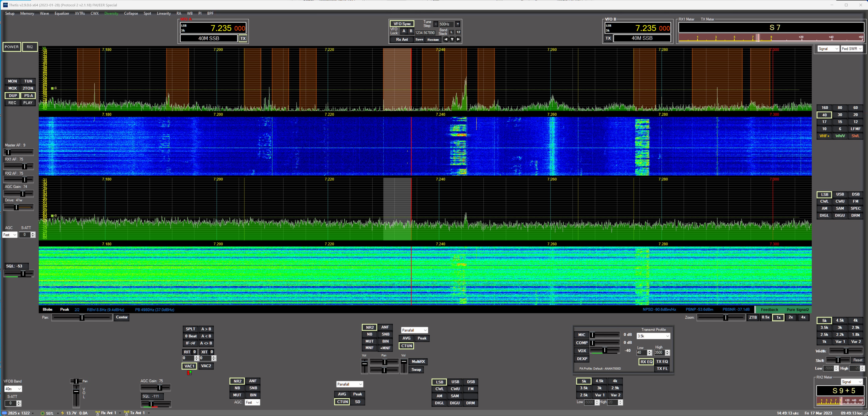Adjust the Master AF slider
Image resolution: width=868 pixels, height=416 pixels.
[x=19, y=152]
